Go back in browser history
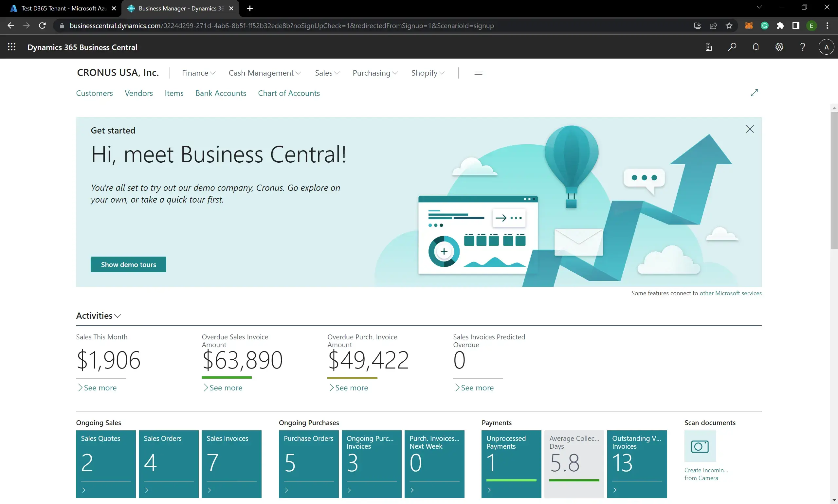This screenshot has height=504, width=838. tap(10, 26)
